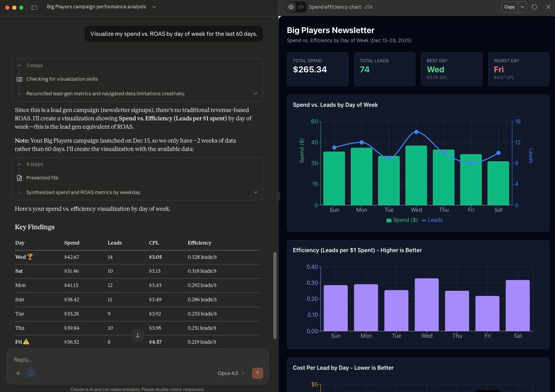This screenshot has height=392, width=555.
Task: Open the Opus 4.5 model selector
Action: coord(231,373)
